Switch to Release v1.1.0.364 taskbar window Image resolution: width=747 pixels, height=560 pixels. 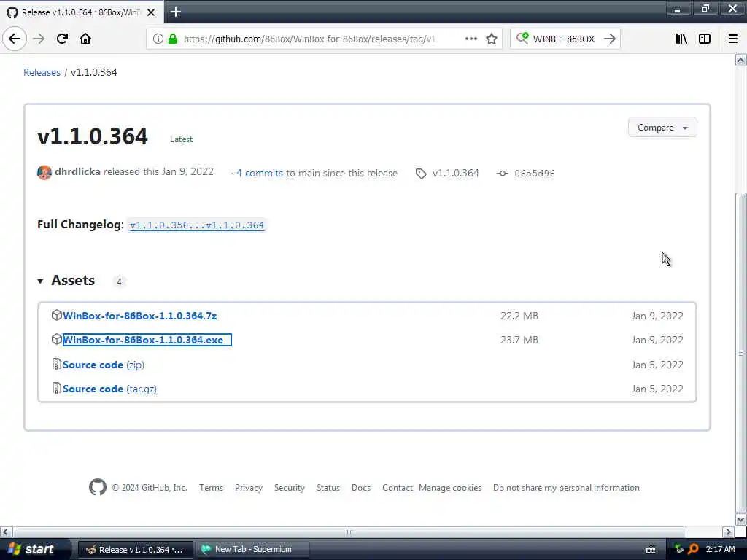tap(135, 550)
